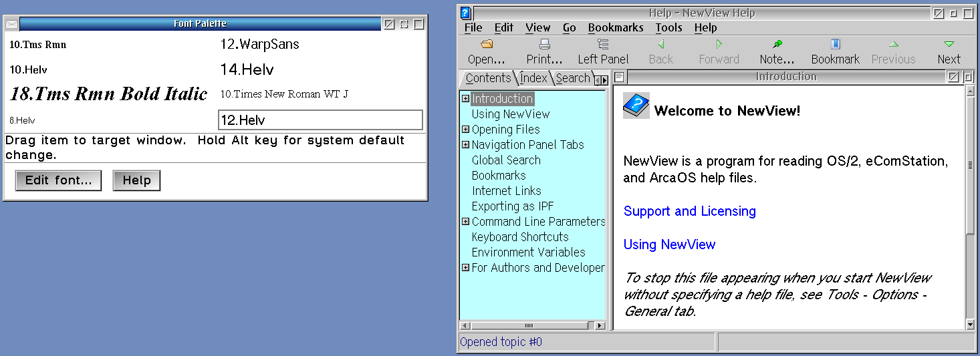Image resolution: width=980 pixels, height=356 pixels.
Task: Expand the Introduction tree node
Action: click(x=465, y=98)
